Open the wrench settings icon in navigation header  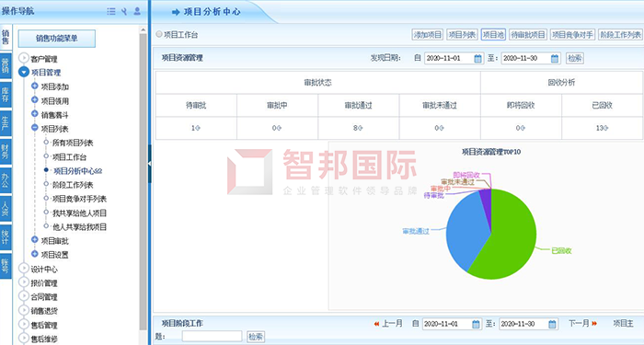click(x=124, y=11)
